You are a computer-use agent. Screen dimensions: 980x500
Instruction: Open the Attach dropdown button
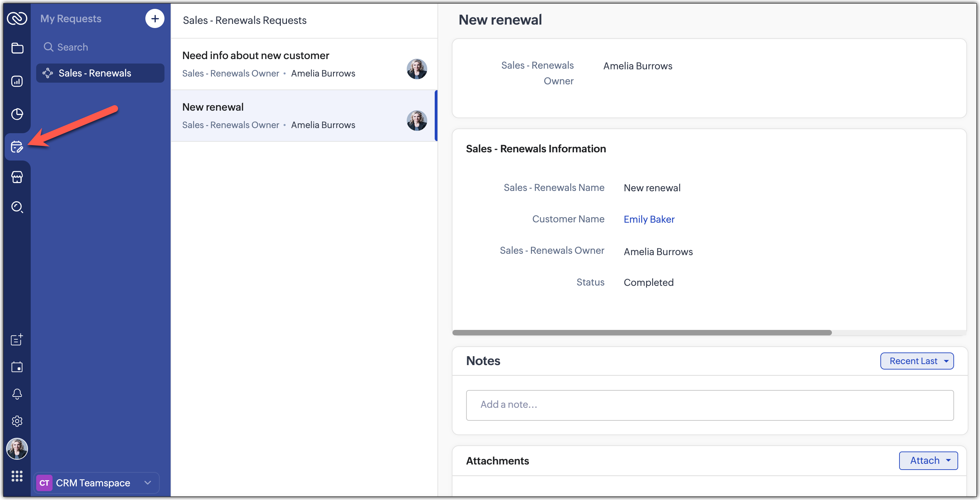pos(928,461)
